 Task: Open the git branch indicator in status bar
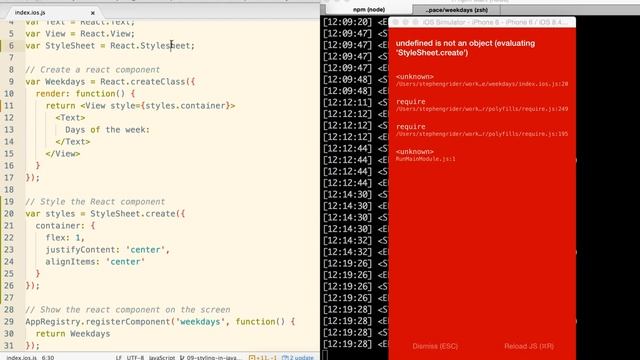211,357
